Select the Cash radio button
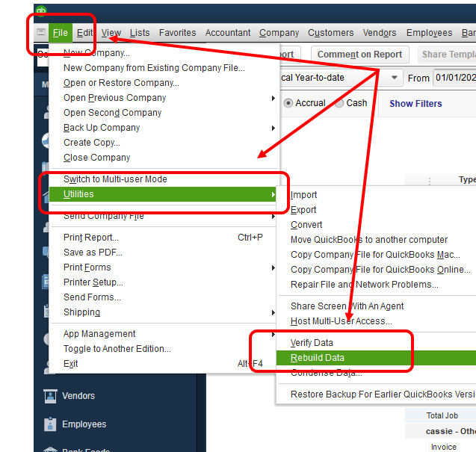 click(x=339, y=103)
